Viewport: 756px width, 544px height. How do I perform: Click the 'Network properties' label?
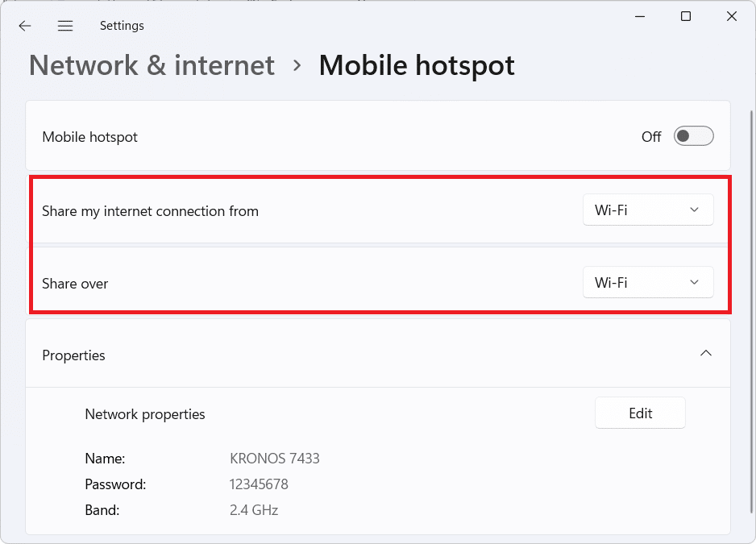point(145,414)
